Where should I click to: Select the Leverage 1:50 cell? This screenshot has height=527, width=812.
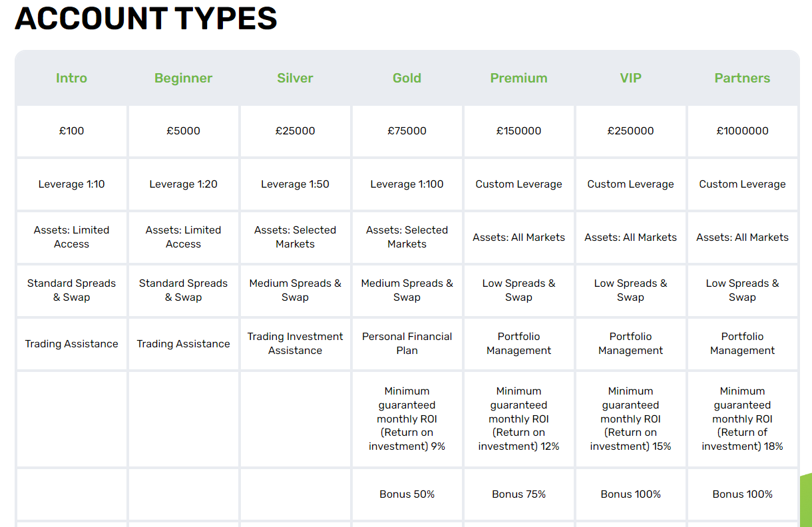tap(295, 184)
